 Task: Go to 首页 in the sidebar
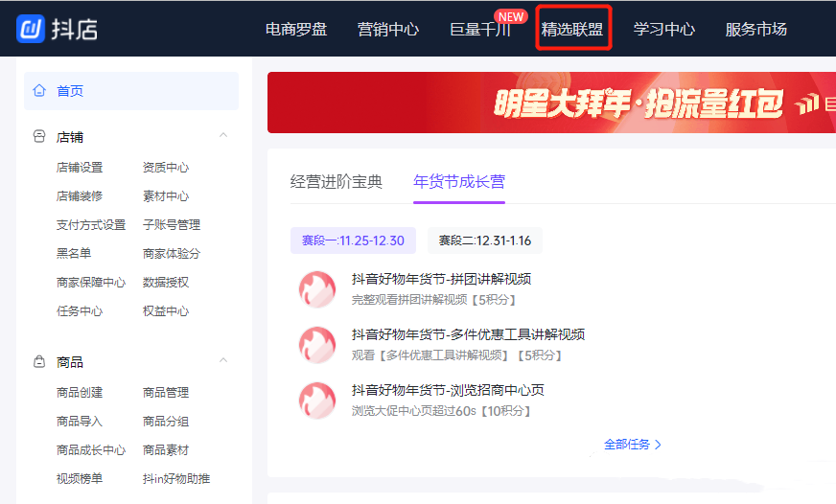(x=131, y=91)
